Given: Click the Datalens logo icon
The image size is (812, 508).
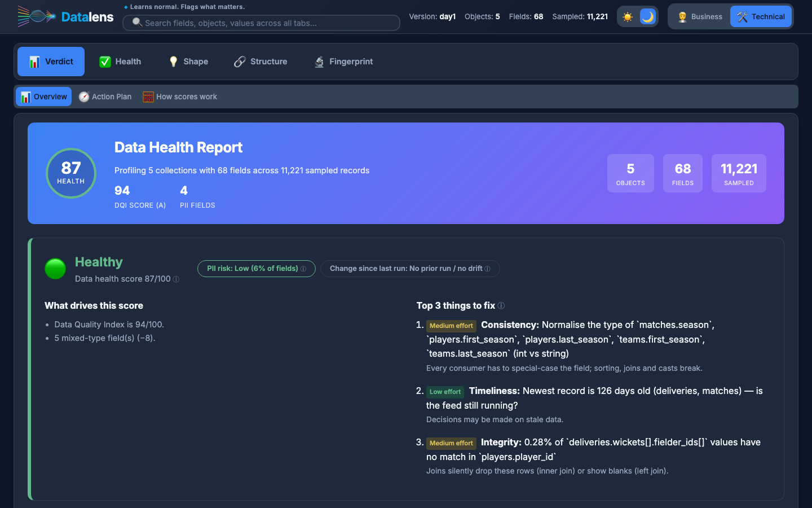Looking at the screenshot, I should 37,16.
